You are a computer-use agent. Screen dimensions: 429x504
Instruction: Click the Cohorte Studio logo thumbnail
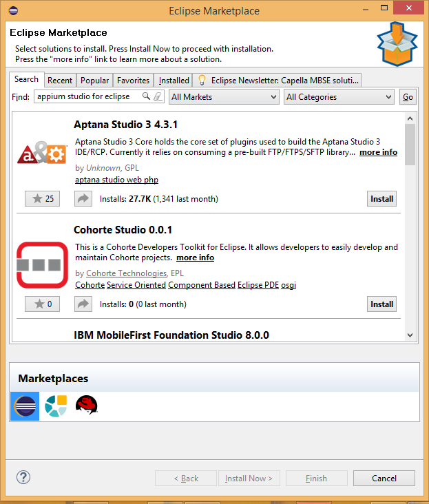(x=42, y=265)
